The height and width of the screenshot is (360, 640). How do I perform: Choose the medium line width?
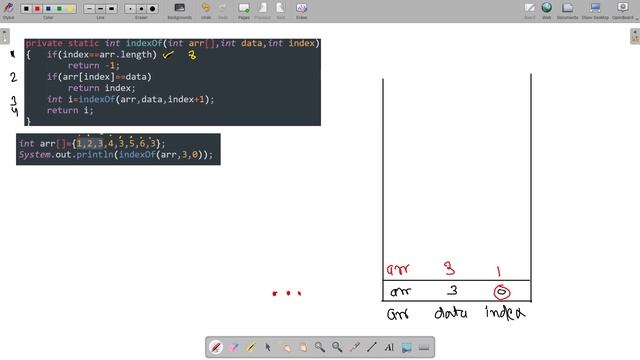coord(100,9)
